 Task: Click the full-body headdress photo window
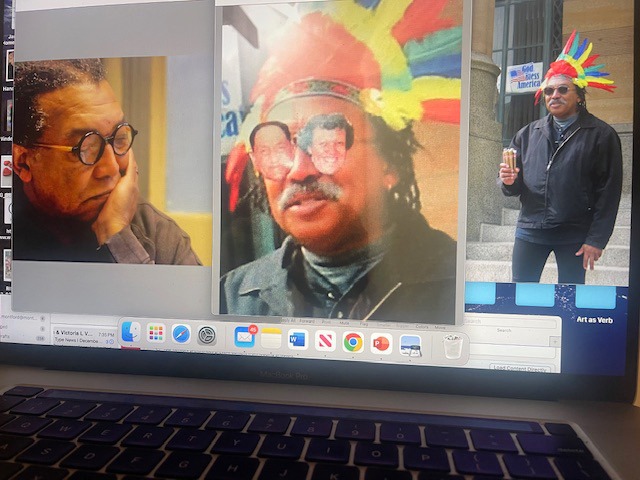click(547, 141)
